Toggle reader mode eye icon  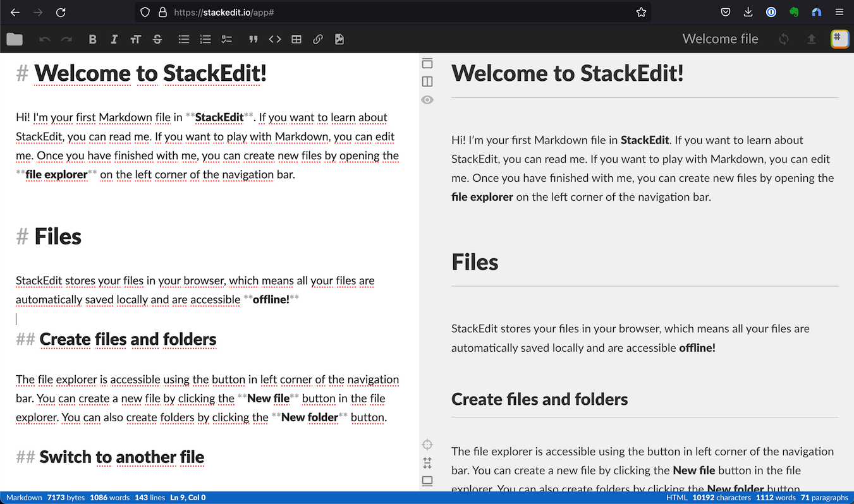(427, 100)
